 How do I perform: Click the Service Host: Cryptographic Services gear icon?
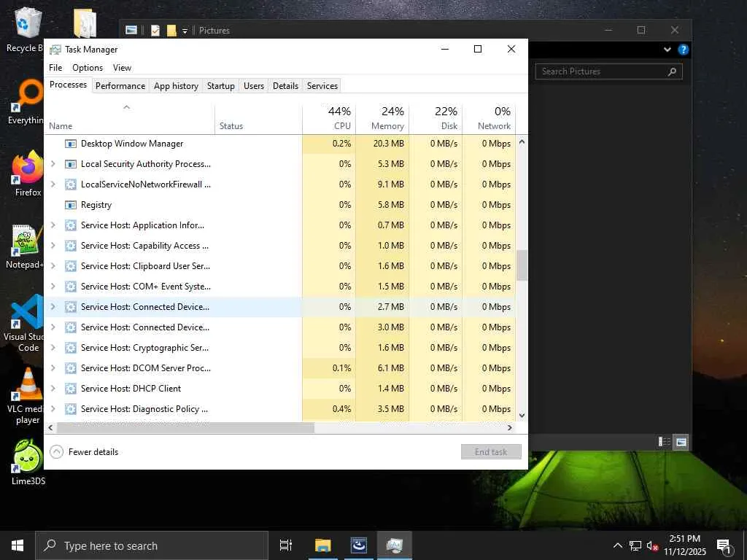[71, 348]
